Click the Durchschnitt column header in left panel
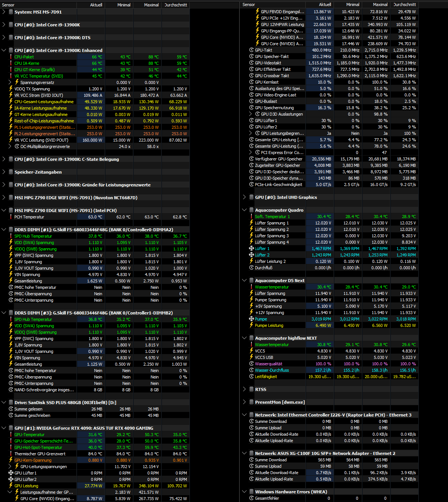Screen dimensions: 448x502 [x=175, y=5]
